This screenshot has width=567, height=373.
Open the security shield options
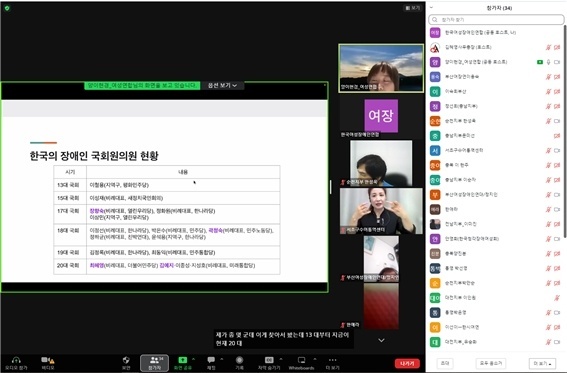[126, 363]
